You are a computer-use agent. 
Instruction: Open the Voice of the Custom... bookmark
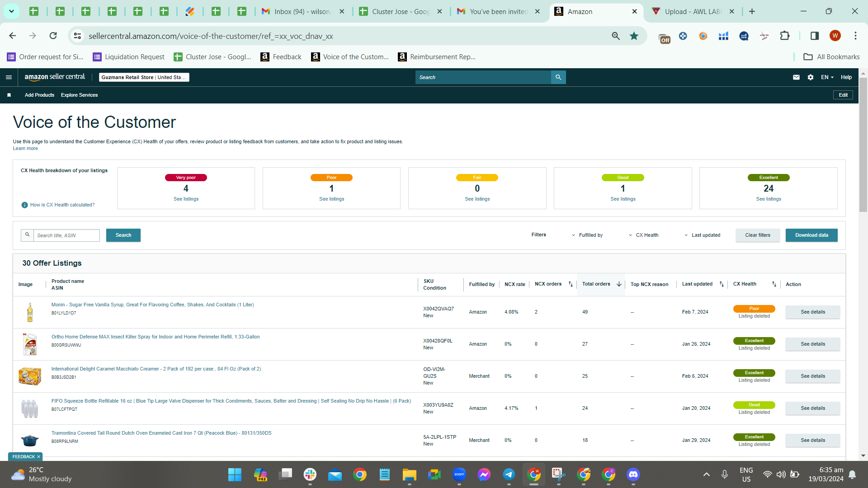click(x=350, y=56)
